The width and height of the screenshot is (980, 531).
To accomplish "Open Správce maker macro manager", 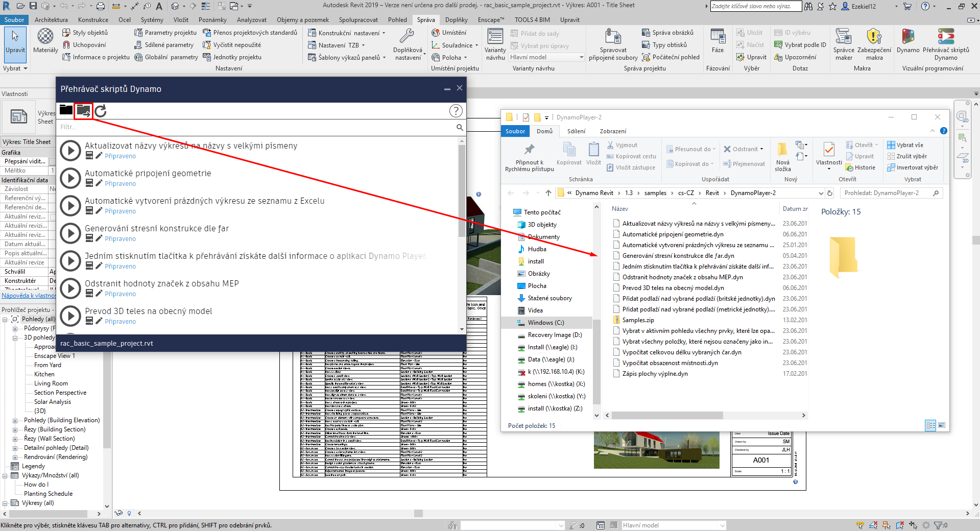I will click(844, 44).
